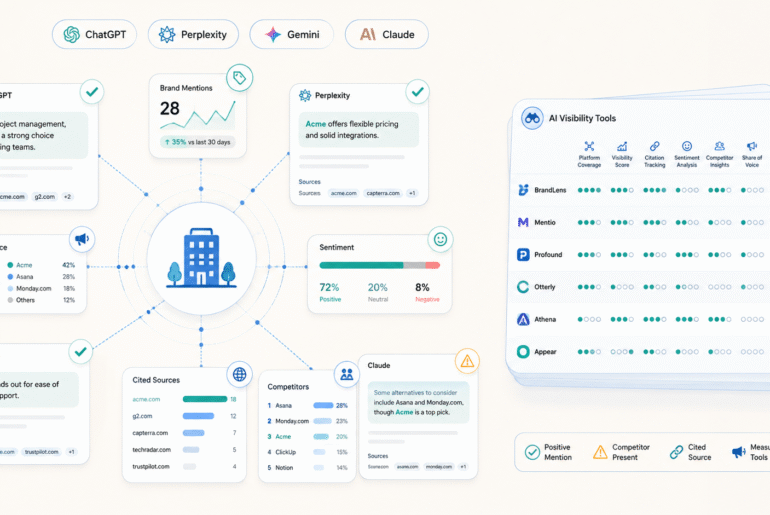
Task: Click the Citation Tracking link icon
Action: [655, 146]
